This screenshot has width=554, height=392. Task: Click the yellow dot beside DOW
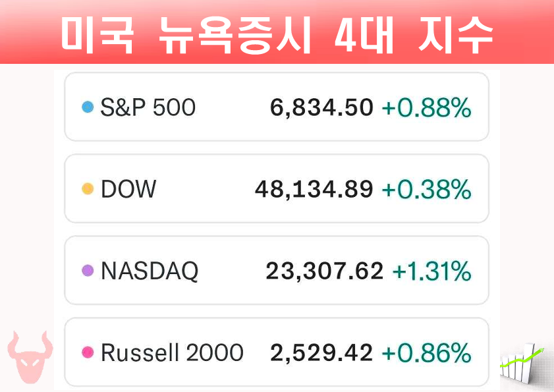87,190
